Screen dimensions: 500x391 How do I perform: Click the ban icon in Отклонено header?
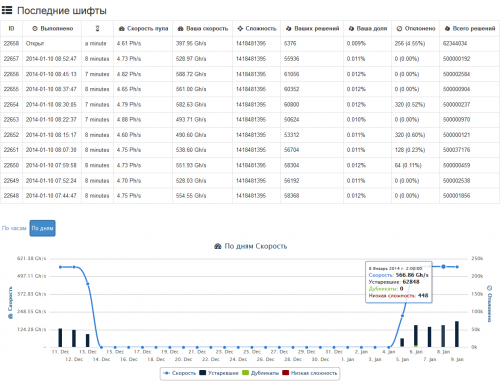[x=399, y=29]
